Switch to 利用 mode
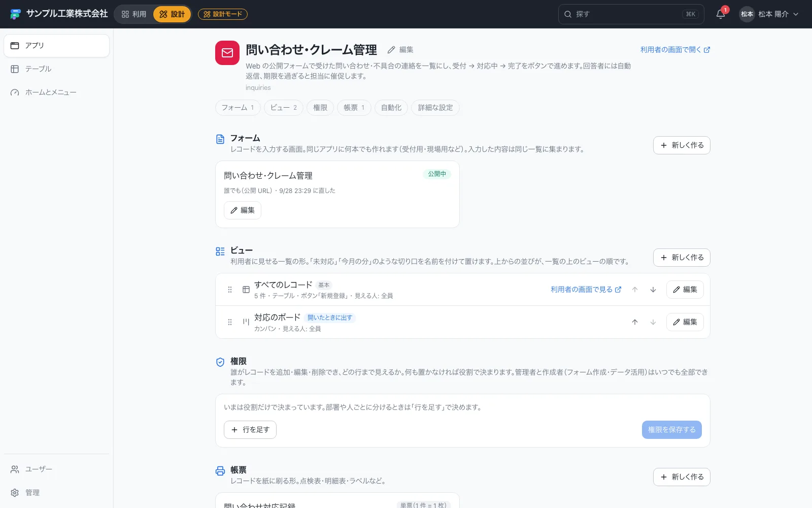Screen dimensions: 812x508 [x=134, y=14]
